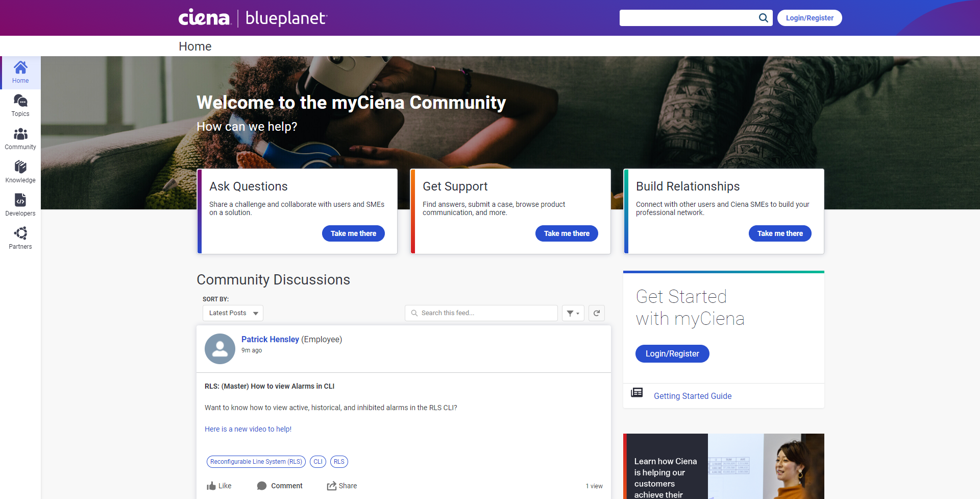Screen dimensions: 980x499
Task: Open the Comment icon on the RLS post
Action: click(x=262, y=485)
